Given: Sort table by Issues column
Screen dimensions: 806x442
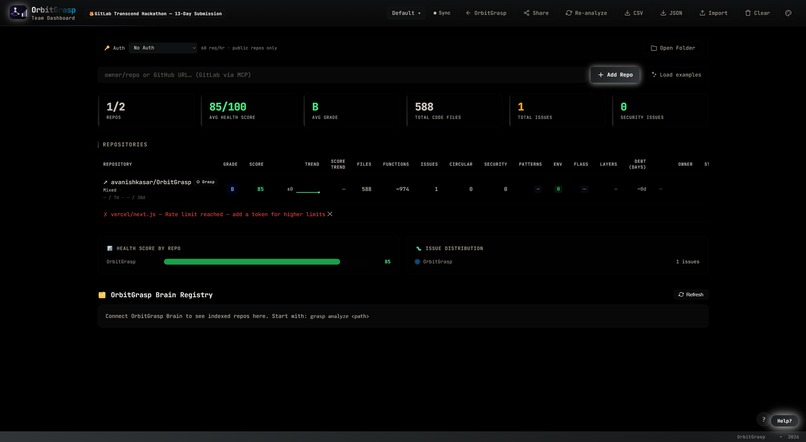Looking at the screenshot, I should click(429, 164).
